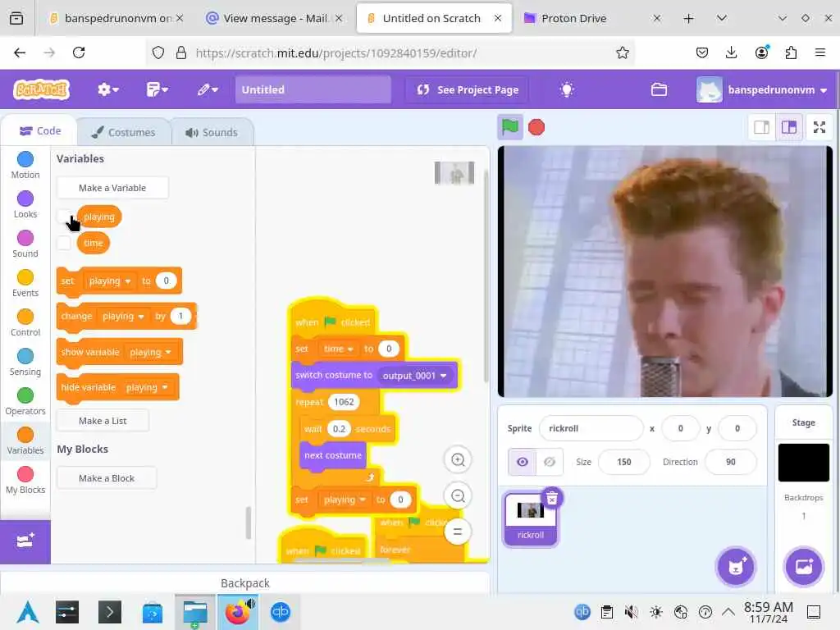Image resolution: width=840 pixels, height=630 pixels.
Task: Switch to View message - Mail tab
Action: pos(274,18)
